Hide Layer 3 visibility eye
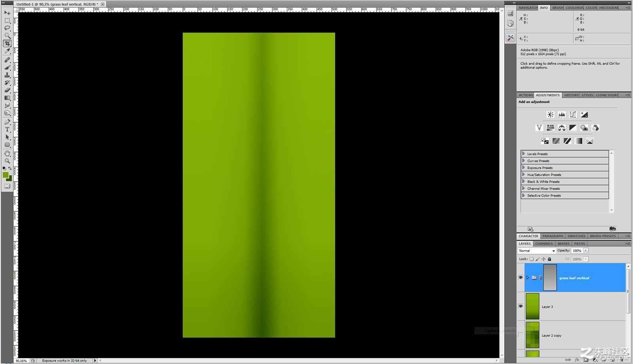 point(521,306)
